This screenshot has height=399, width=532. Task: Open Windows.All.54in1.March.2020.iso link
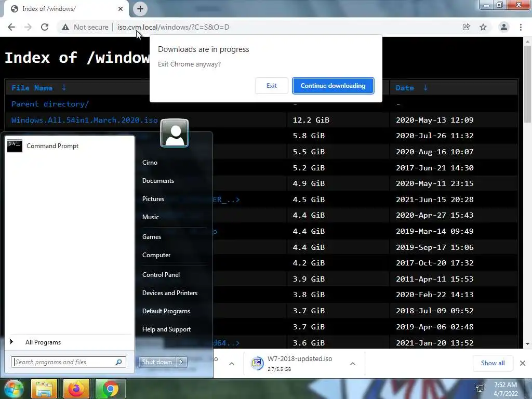85,120
